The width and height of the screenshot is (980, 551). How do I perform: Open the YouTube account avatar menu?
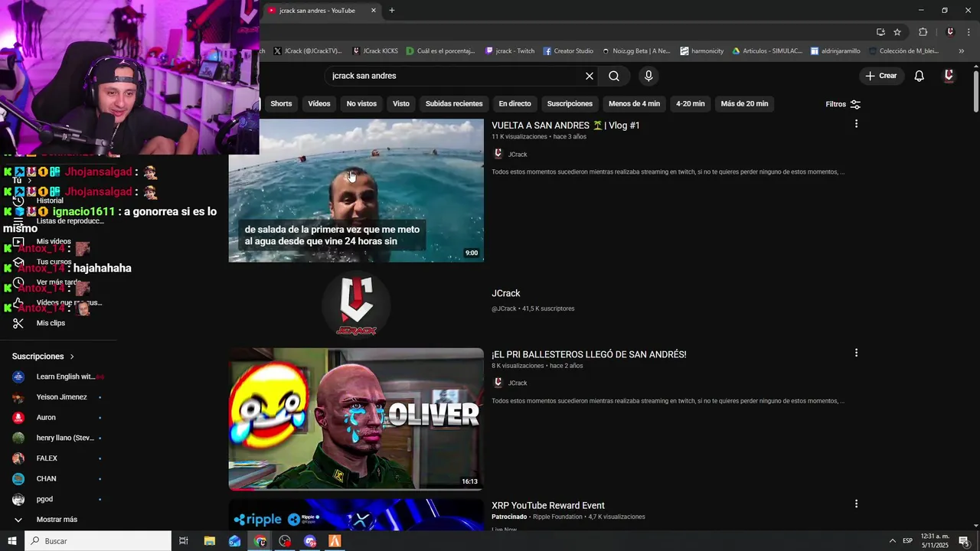click(x=949, y=76)
